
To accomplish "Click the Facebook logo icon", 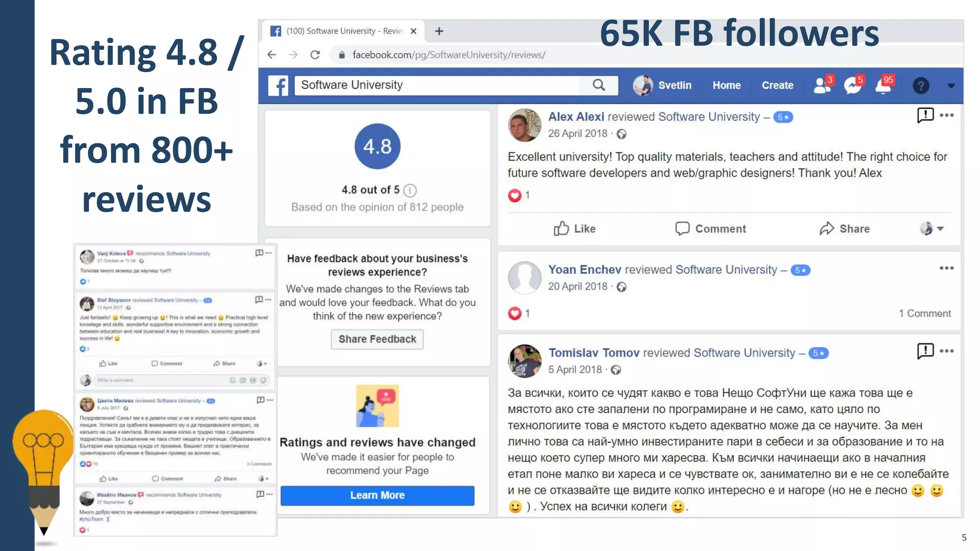I will [x=278, y=86].
